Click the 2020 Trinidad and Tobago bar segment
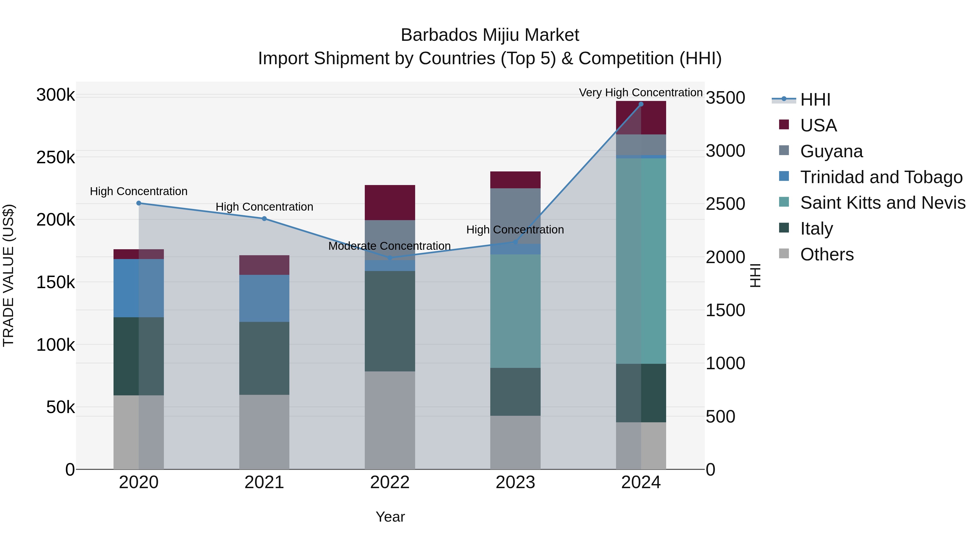 [x=139, y=288]
